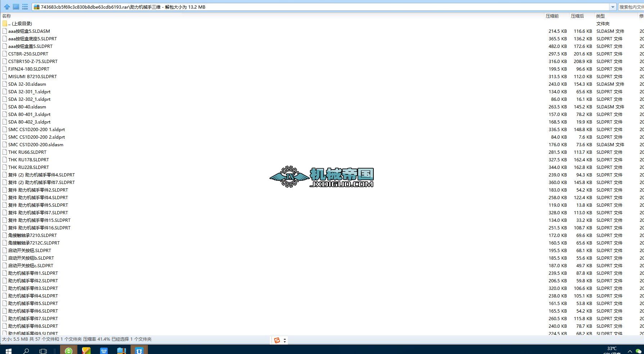Click the file icon of 角接触轴承7210.SLDPRT

coord(5,235)
